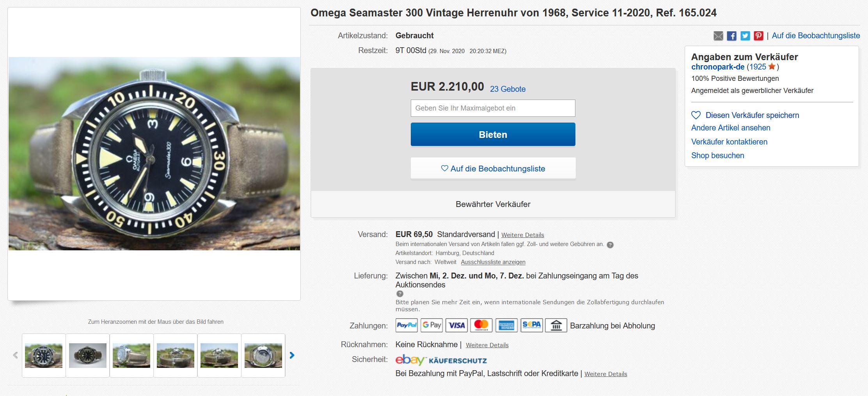Share the listing on Facebook
This screenshot has height=396, width=868.
click(x=732, y=36)
